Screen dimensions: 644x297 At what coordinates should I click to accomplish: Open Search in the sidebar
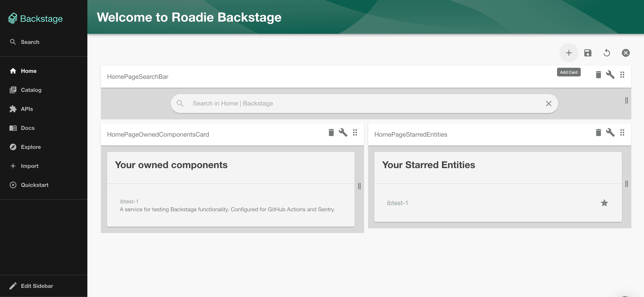tap(43, 42)
